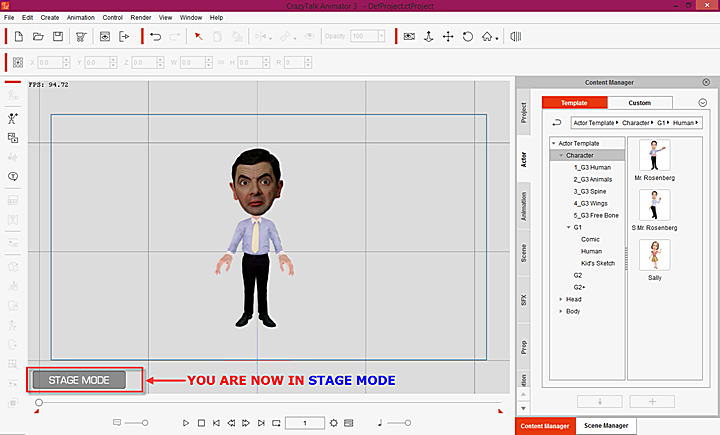Select the Scene side tab
The image size is (720, 435).
click(x=523, y=253)
